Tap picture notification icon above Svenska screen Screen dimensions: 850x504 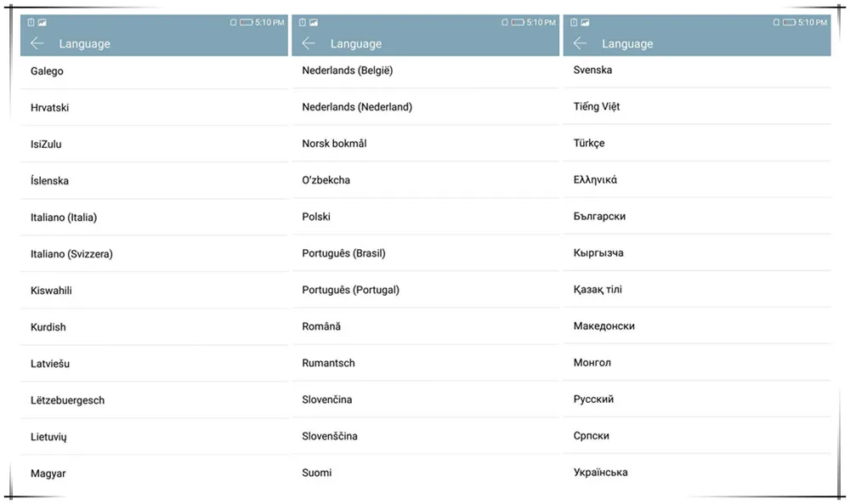pyautogui.click(x=585, y=22)
